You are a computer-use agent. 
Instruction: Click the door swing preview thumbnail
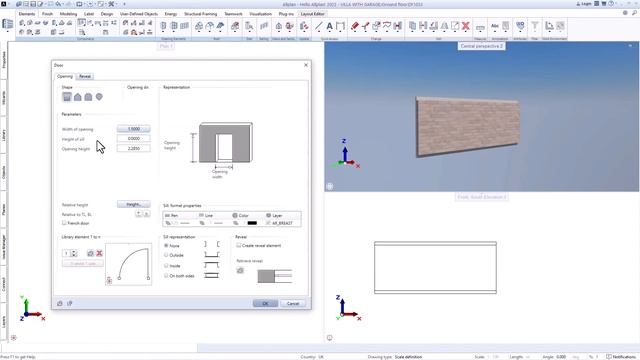[x=129, y=264]
